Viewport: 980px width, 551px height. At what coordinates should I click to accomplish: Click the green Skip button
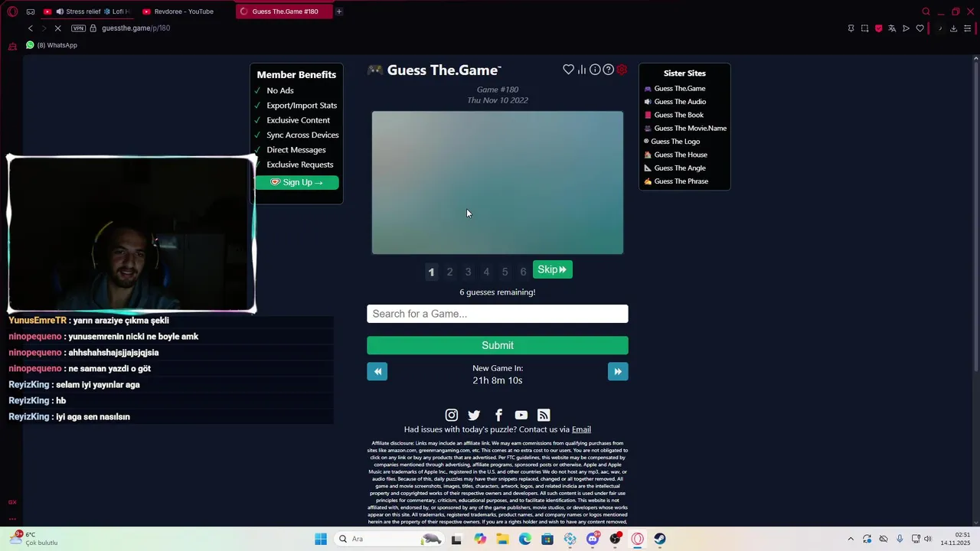tap(552, 269)
